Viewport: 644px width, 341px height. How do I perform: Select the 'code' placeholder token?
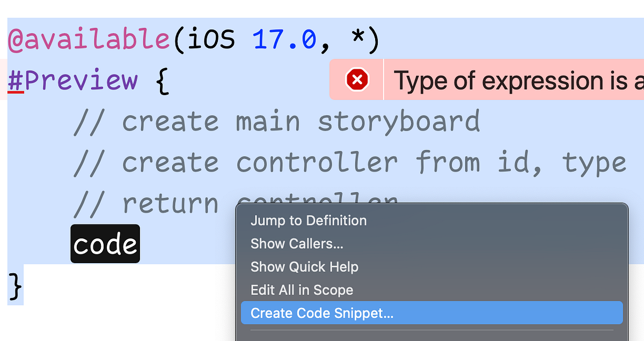105,243
